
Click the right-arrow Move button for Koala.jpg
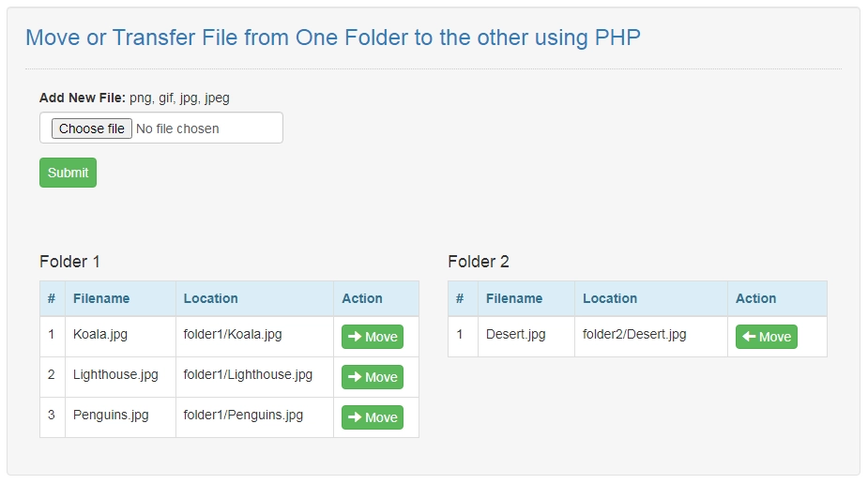373,337
